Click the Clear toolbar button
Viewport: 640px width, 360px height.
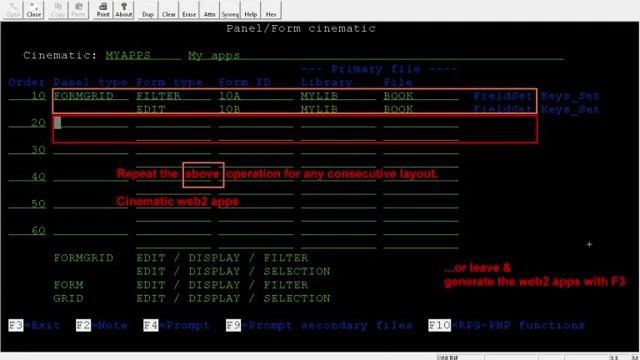click(x=169, y=10)
